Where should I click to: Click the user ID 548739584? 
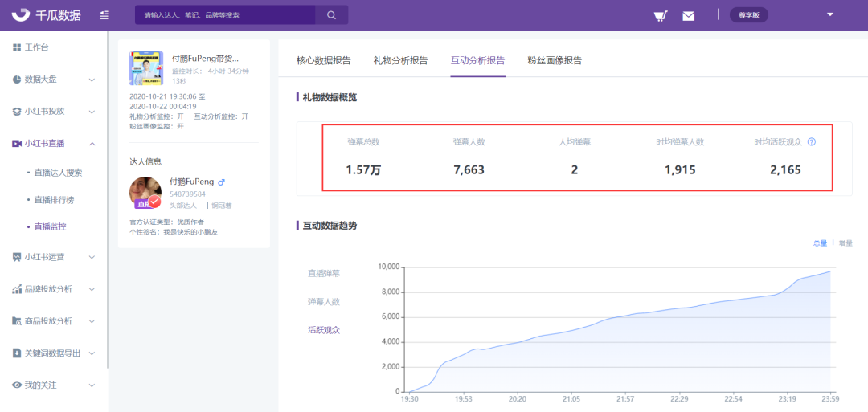tap(187, 194)
